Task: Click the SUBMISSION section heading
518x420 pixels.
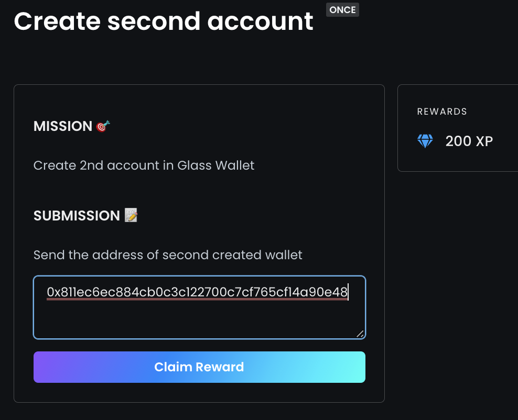Action: (x=77, y=215)
